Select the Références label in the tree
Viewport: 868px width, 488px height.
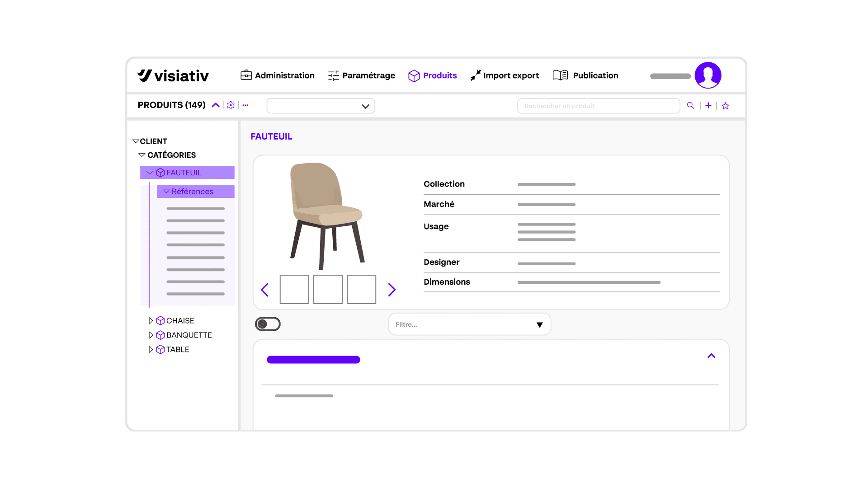pos(193,192)
